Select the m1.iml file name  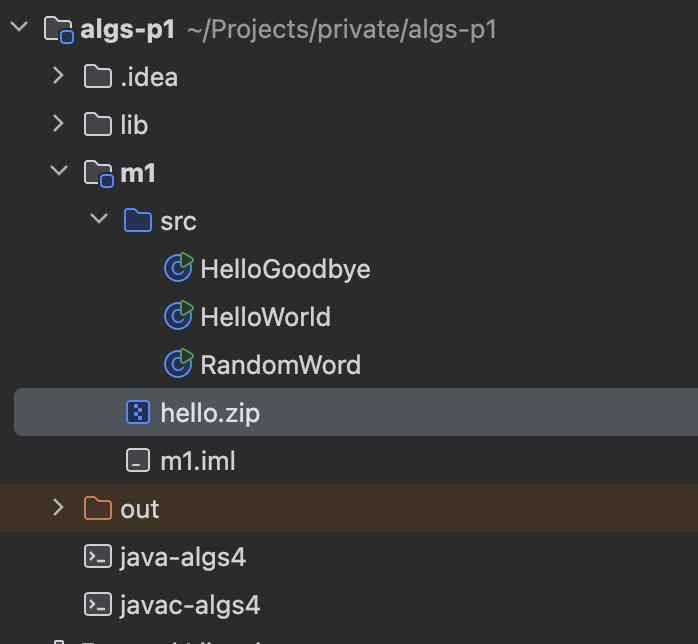click(x=198, y=461)
